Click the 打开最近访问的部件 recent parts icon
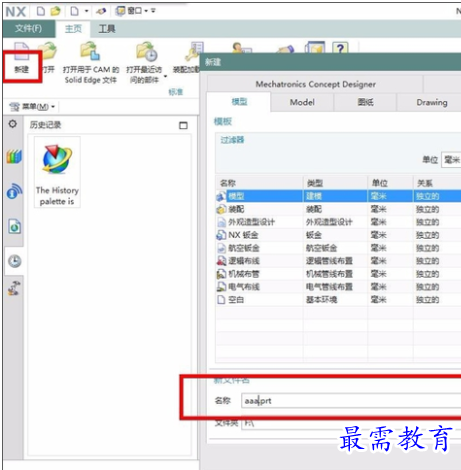Image resolution: width=461 pixels, height=470 pixels. point(146,51)
